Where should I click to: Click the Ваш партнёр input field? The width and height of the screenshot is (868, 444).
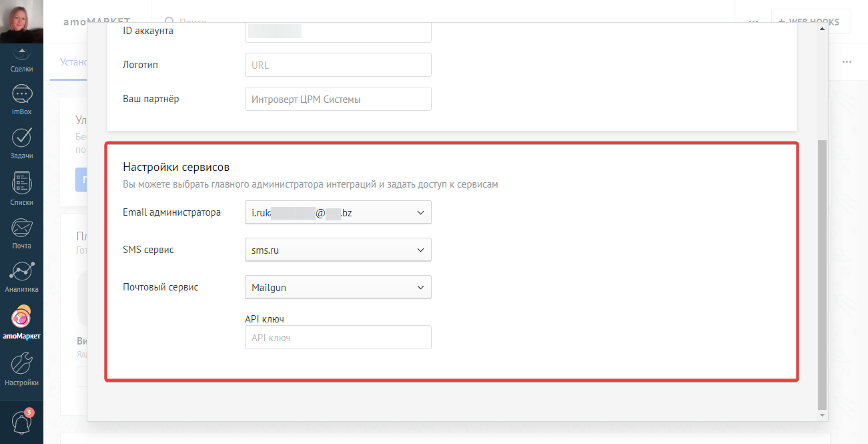pos(338,99)
